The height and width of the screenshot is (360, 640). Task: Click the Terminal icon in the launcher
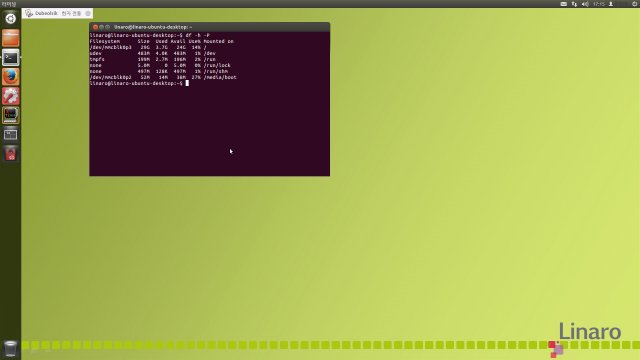tap(11, 58)
